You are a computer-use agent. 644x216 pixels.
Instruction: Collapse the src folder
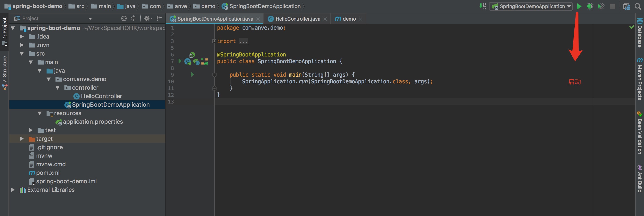[22, 54]
